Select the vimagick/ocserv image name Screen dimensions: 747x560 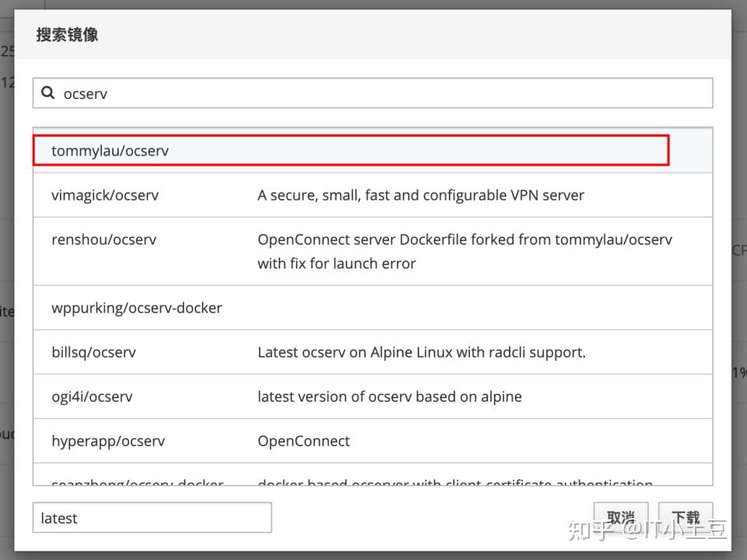pos(105,195)
